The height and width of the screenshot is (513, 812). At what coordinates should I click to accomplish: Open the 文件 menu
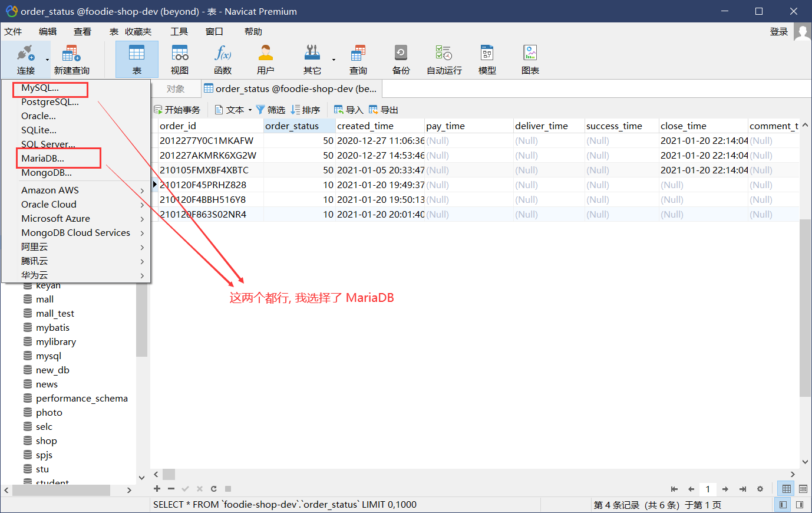(x=13, y=32)
